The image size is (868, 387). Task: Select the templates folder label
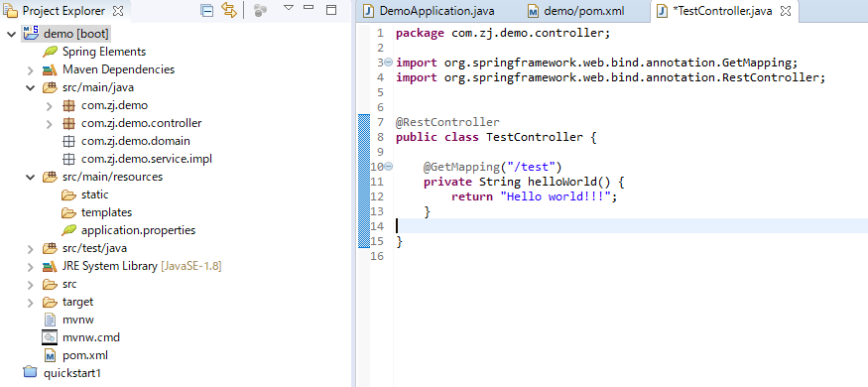coord(107,212)
